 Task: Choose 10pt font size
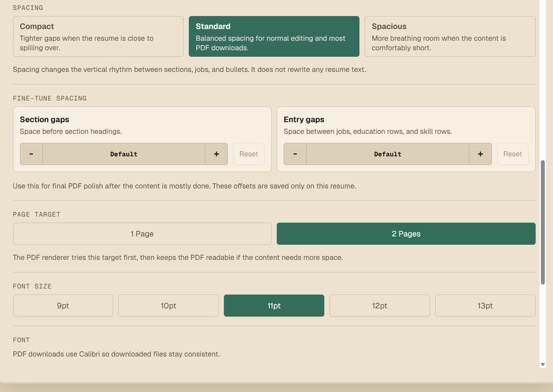click(168, 306)
